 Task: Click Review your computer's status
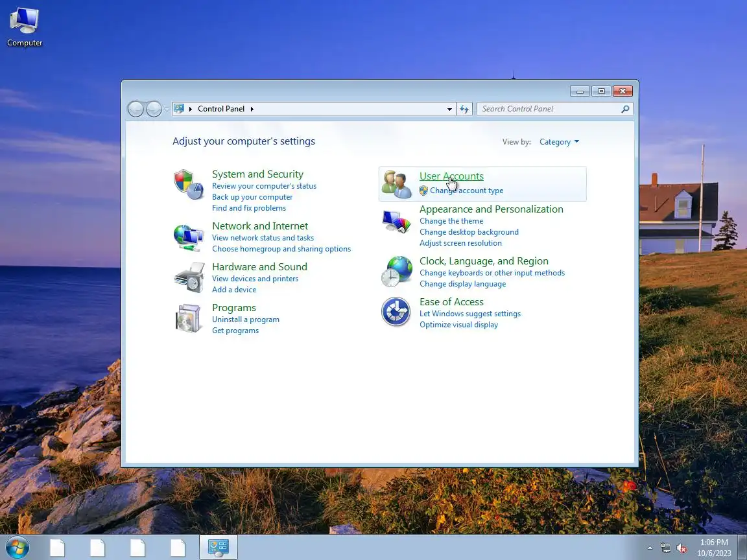click(264, 186)
